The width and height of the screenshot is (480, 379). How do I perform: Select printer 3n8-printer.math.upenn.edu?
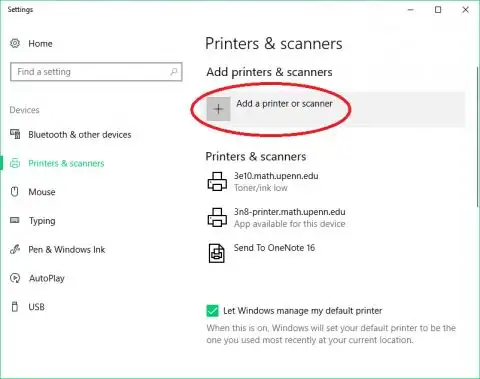[289, 212]
